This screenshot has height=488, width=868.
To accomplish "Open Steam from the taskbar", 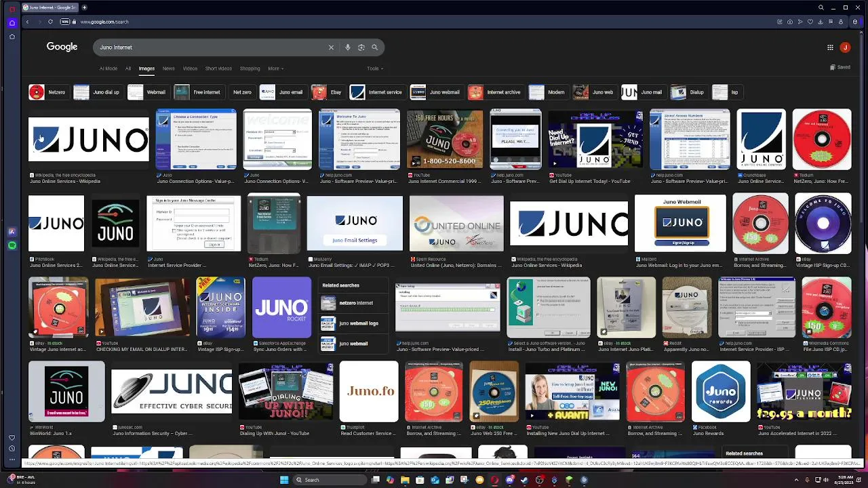I will click(524, 480).
